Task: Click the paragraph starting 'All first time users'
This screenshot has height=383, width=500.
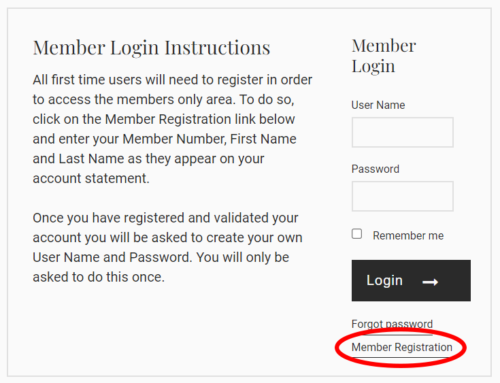Action: coord(172,129)
